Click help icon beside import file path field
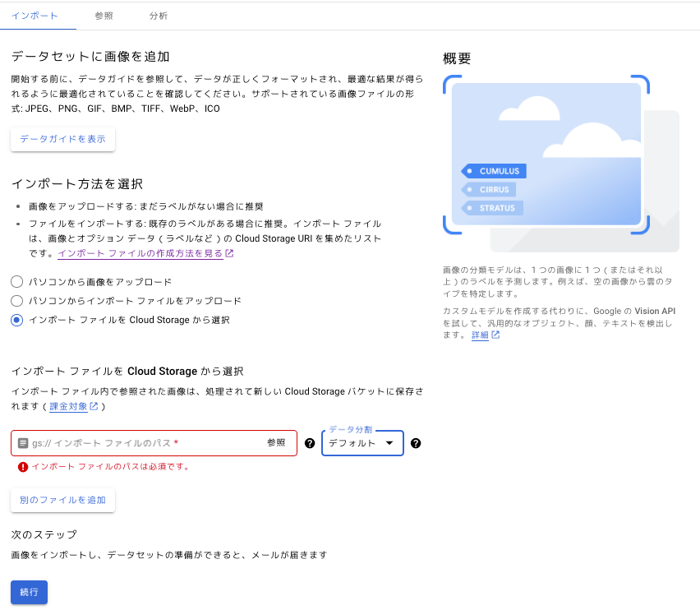The width and height of the screenshot is (700, 610). click(310, 443)
